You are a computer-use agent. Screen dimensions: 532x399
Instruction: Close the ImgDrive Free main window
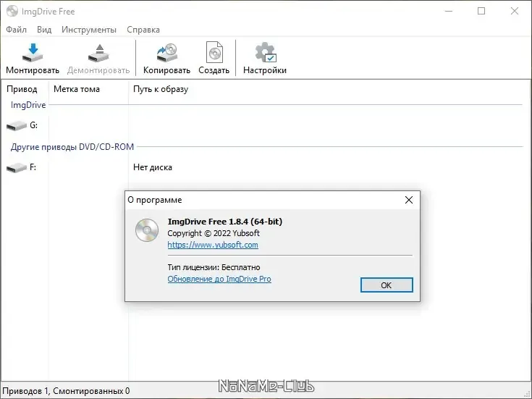515,11
